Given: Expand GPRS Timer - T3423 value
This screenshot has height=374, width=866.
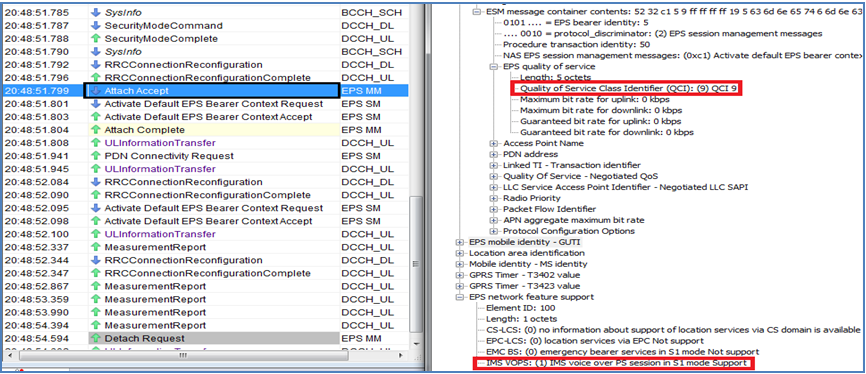Looking at the screenshot, I should coord(460,286).
